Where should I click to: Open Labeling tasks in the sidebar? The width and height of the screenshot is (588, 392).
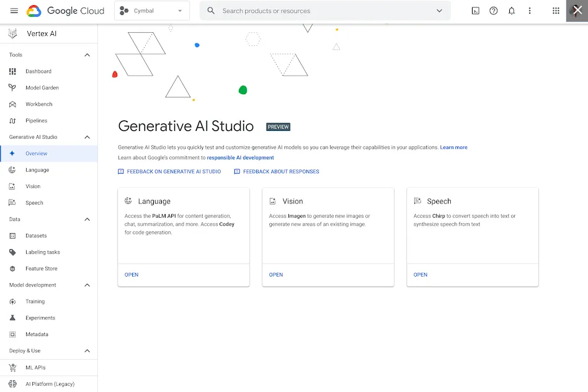(49, 252)
